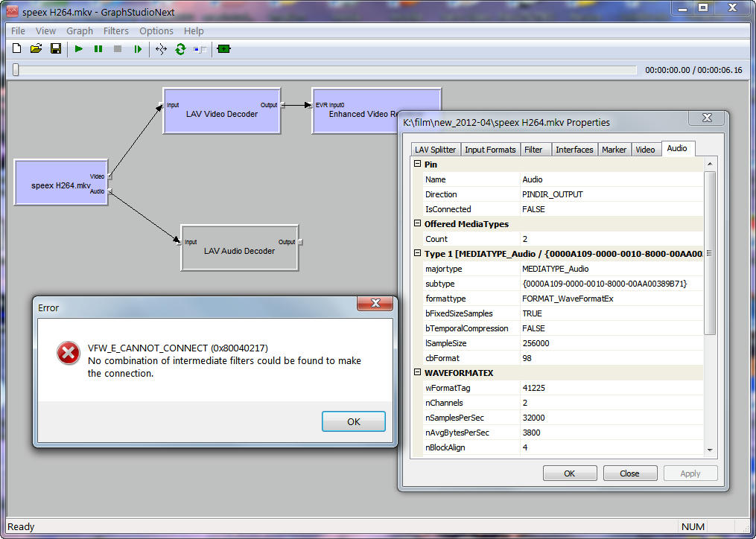Click the New graph icon
756x539 pixels.
tap(17, 49)
